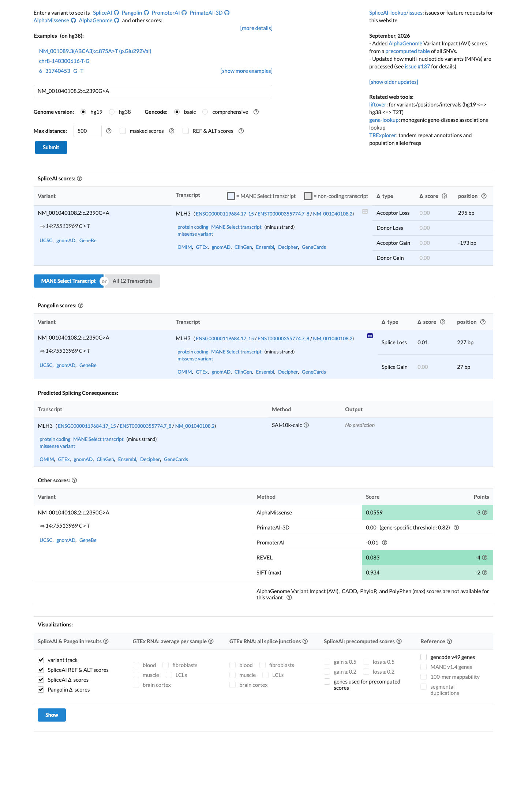Enable the masked scores checkbox

pos(123,131)
